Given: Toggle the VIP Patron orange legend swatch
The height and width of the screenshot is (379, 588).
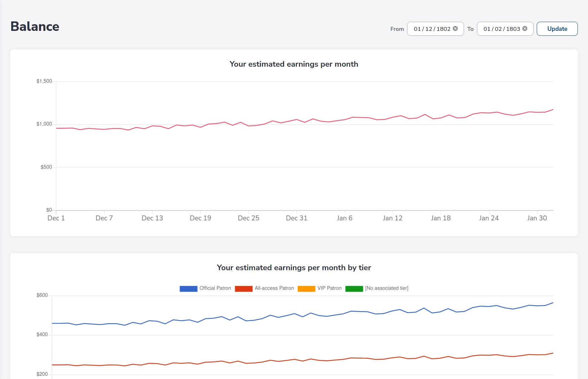Looking at the screenshot, I should click(x=306, y=288).
